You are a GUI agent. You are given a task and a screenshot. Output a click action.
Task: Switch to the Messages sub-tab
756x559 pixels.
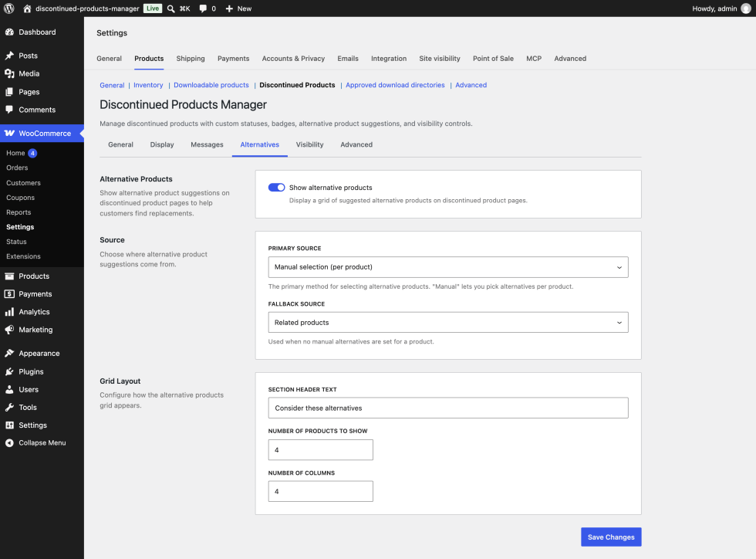coord(207,144)
